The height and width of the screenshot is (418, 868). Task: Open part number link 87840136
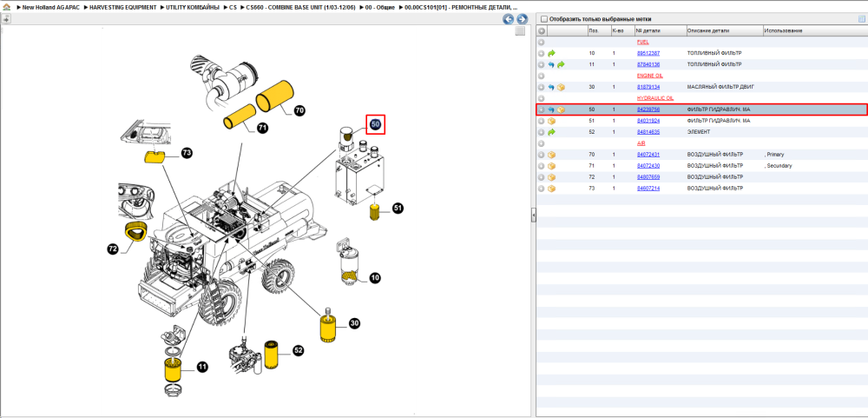click(x=648, y=65)
